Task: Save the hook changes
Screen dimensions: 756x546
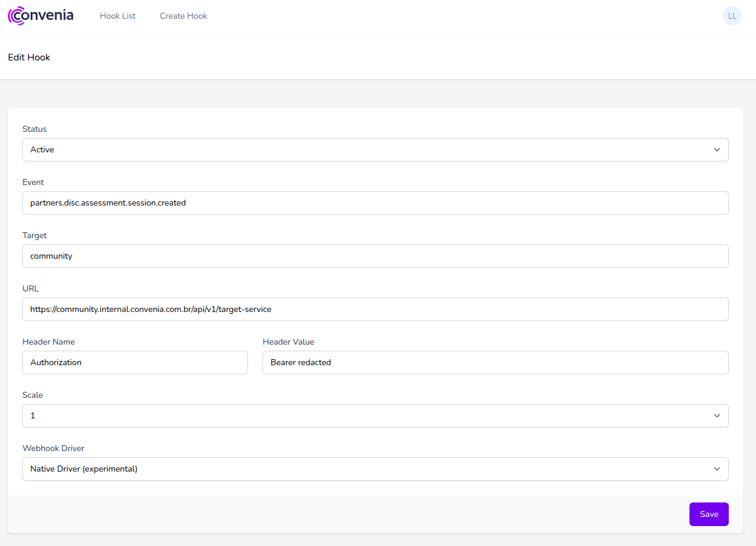Action: [709, 514]
